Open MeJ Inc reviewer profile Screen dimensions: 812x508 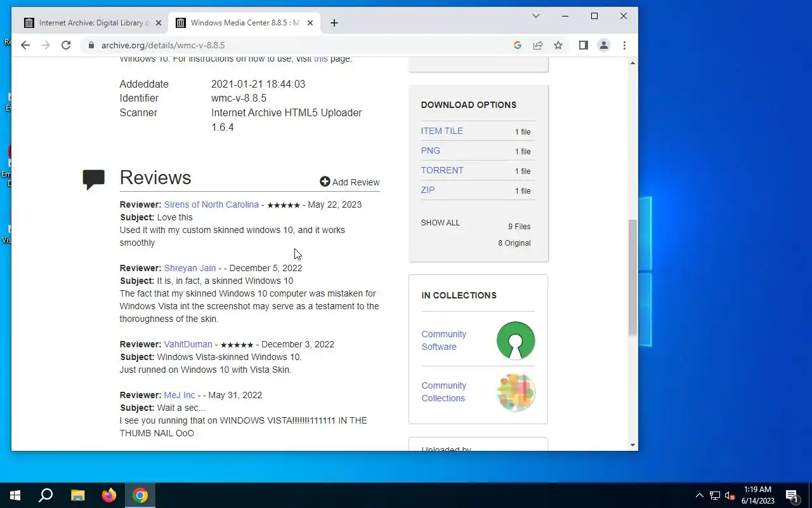(x=180, y=395)
